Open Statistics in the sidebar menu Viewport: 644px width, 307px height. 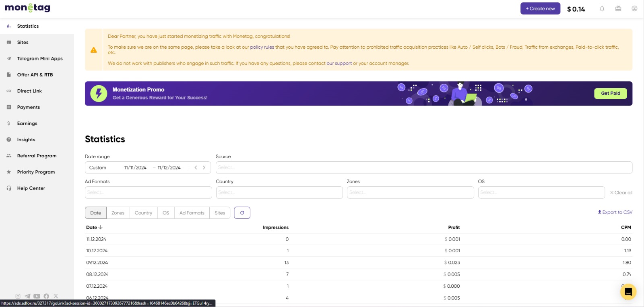[37, 26]
